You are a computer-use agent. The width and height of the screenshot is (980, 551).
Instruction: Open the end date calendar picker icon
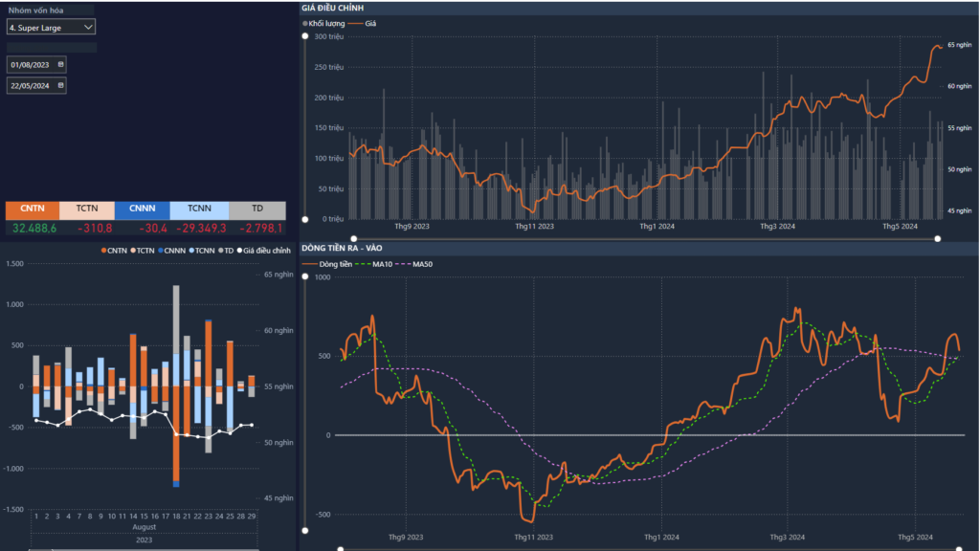click(x=61, y=85)
